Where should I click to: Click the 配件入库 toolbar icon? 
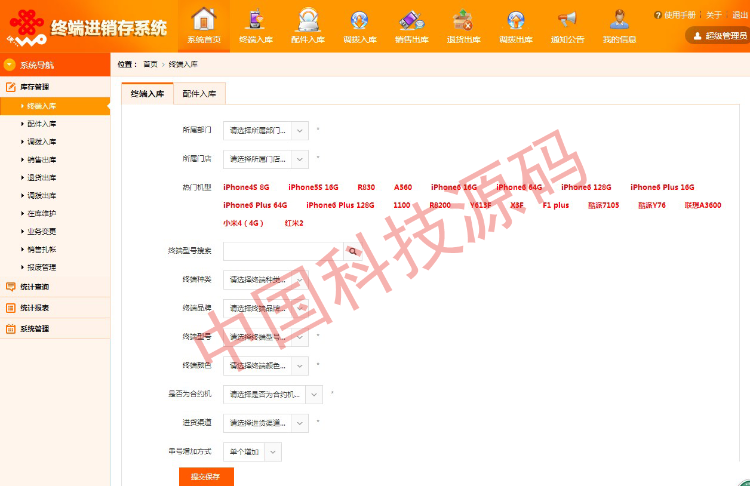pos(308,20)
